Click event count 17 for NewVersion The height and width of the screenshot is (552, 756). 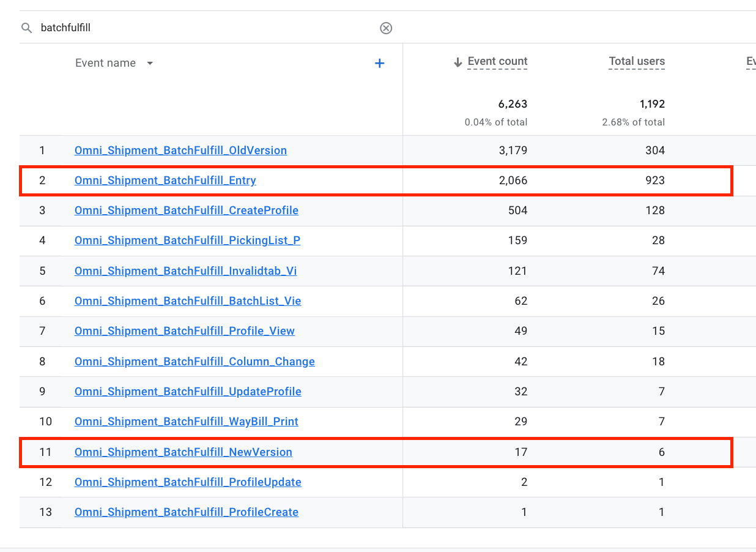(521, 452)
